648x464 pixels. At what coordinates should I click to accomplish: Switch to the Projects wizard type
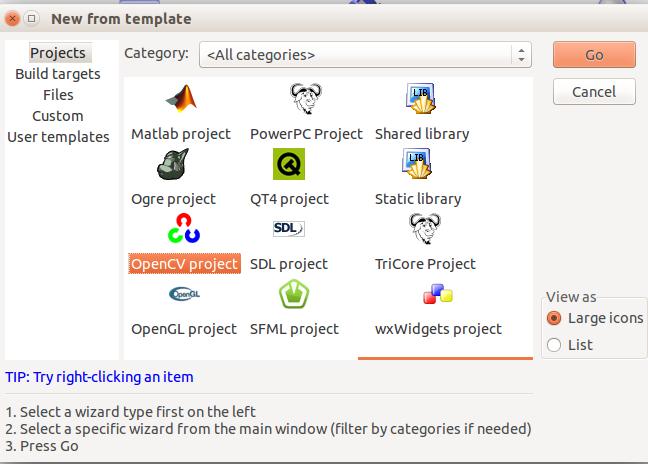[x=58, y=53]
